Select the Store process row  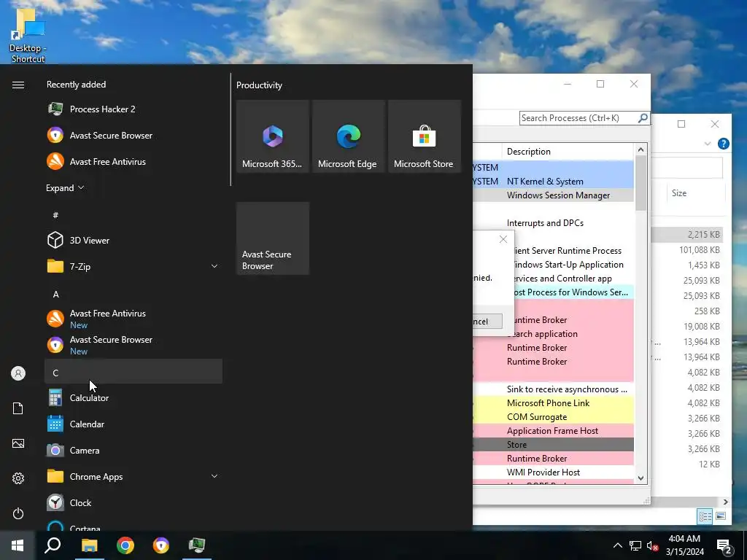[x=553, y=444]
